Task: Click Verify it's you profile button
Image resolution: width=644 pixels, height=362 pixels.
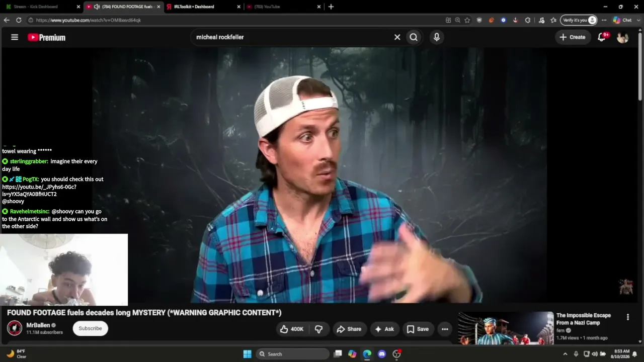Action: (x=579, y=20)
